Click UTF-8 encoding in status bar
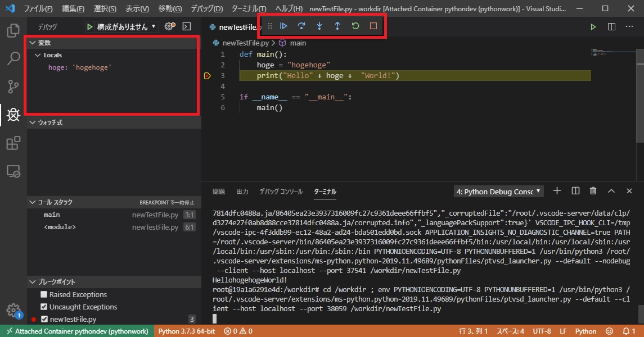Viewport: 644px width, 337px height. click(542, 331)
